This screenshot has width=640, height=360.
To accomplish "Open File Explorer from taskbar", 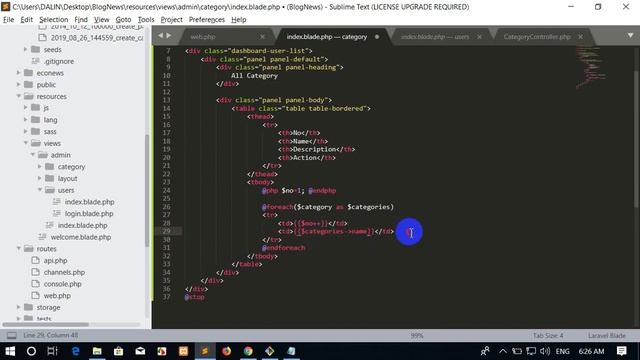I will (x=97, y=351).
